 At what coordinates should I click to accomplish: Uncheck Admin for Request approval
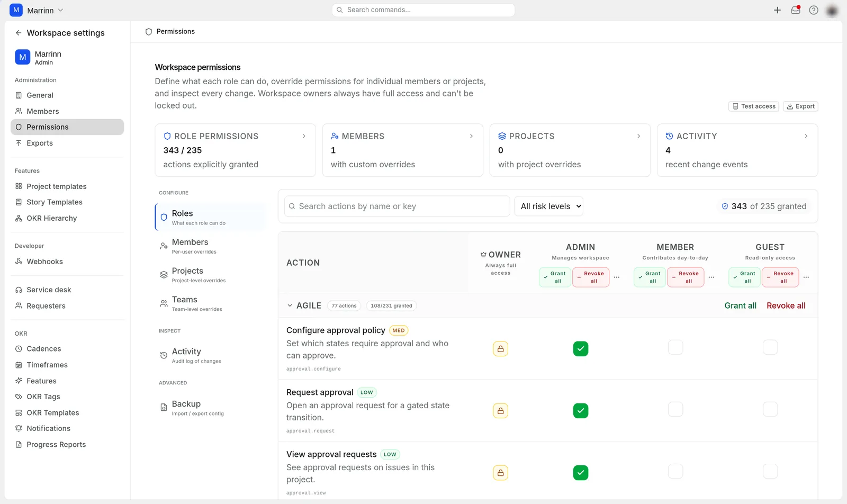coord(581,411)
